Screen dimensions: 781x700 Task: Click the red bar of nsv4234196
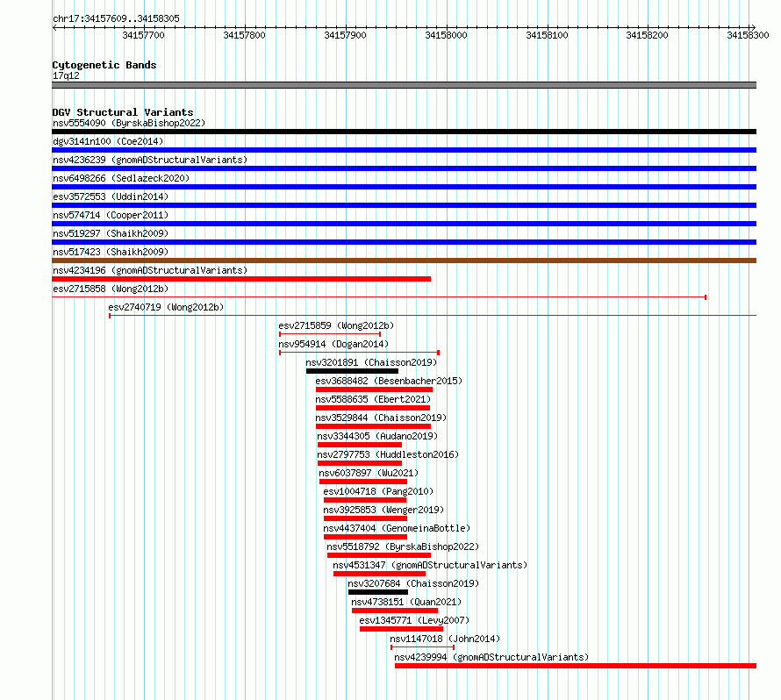pyautogui.click(x=241, y=279)
